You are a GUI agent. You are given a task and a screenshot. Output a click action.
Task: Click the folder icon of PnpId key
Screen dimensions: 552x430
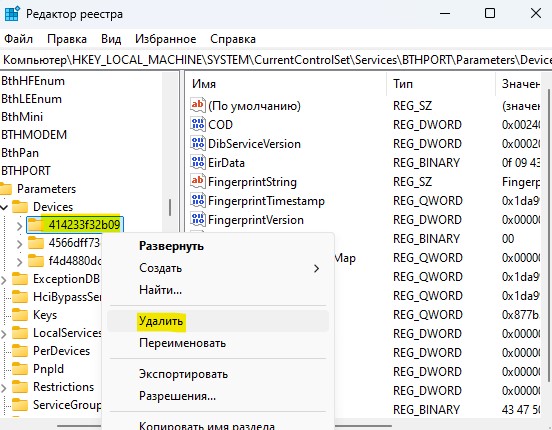click(20, 369)
